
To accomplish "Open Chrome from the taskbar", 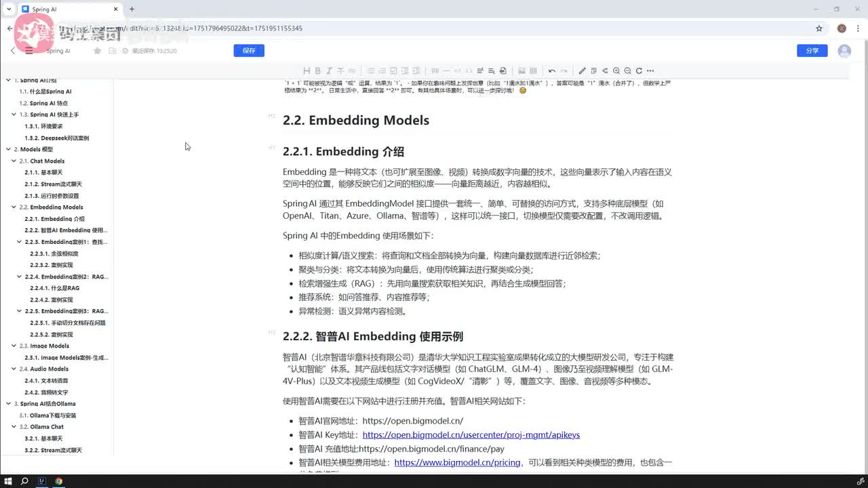I will (x=59, y=481).
